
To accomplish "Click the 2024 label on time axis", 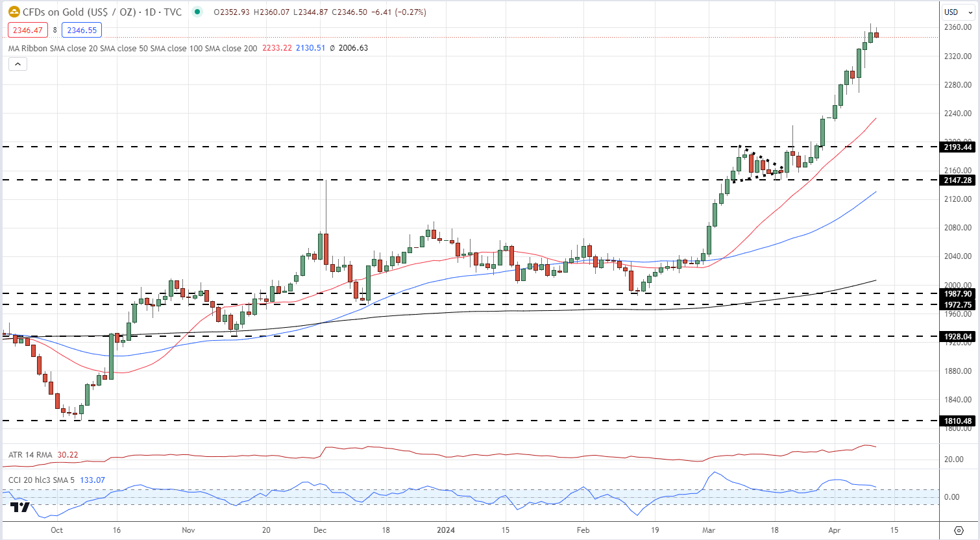I will (x=446, y=530).
